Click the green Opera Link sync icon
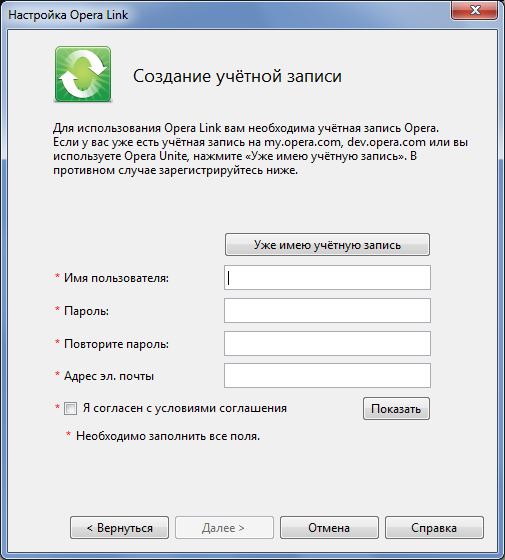 (83, 74)
